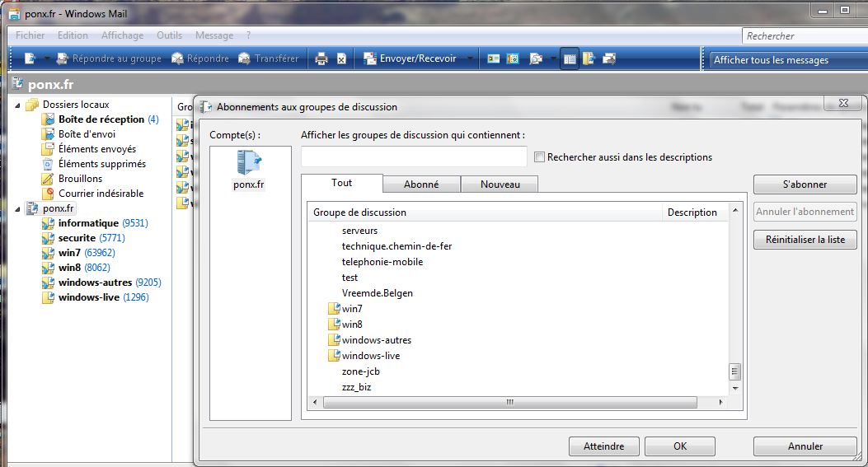This screenshot has width=868, height=467.
Task: Open the Message menu
Action: pos(214,35)
